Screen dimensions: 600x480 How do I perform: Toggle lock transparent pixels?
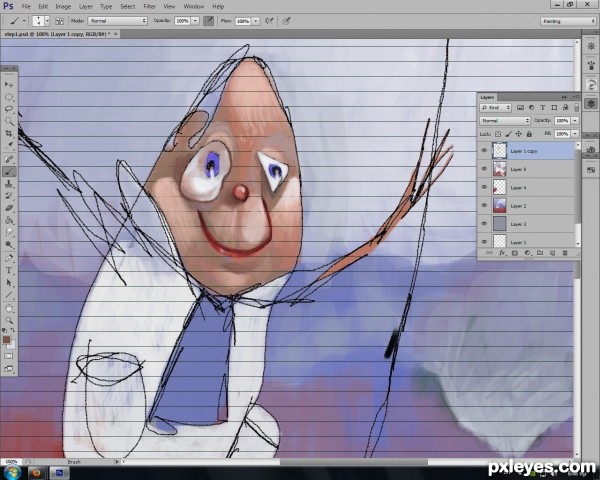(498, 134)
